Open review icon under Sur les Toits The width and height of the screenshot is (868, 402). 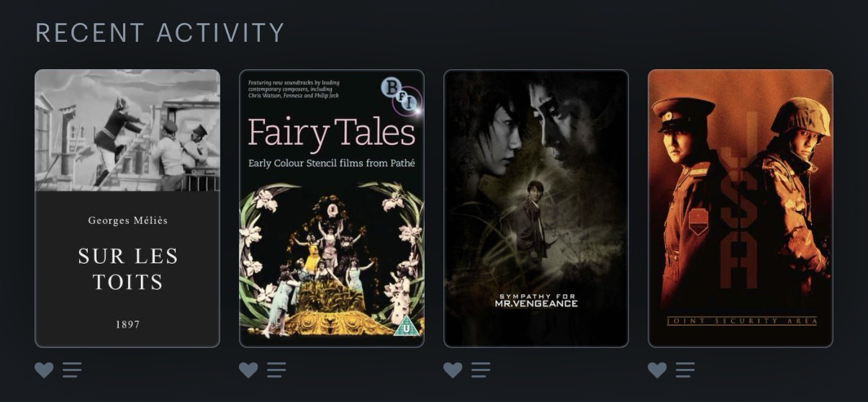click(x=72, y=370)
